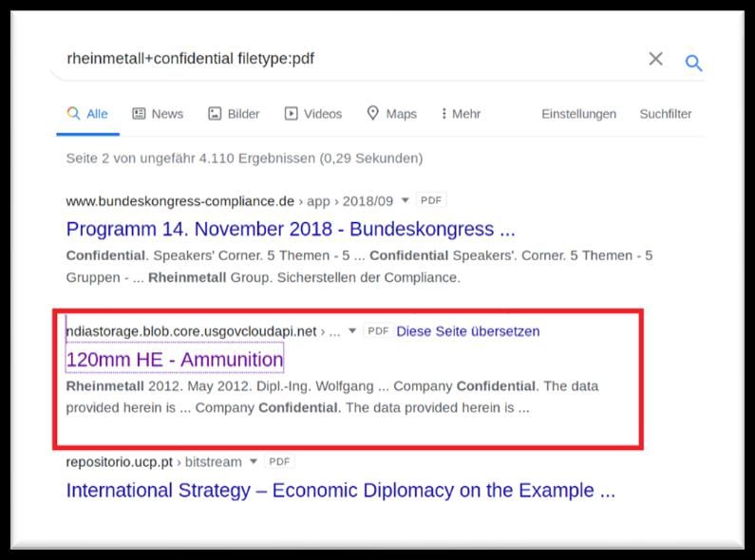Open the Programm 14. November 2018 result
This screenshot has width=755, height=560.
291,230
